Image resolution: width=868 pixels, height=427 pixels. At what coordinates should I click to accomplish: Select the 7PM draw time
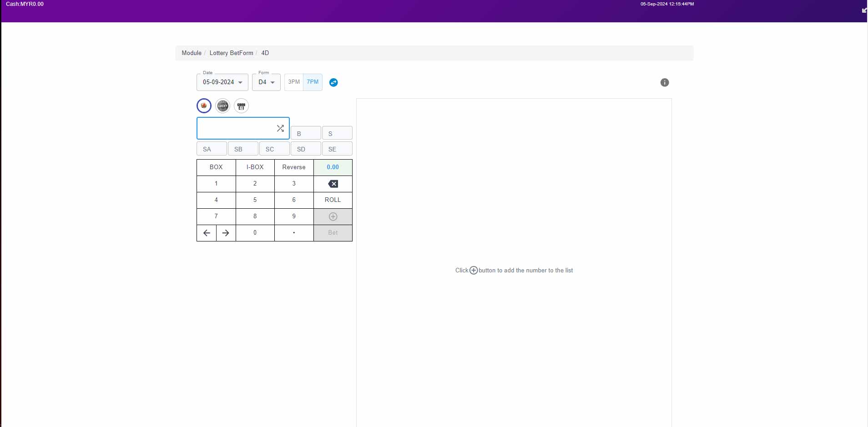[313, 82]
